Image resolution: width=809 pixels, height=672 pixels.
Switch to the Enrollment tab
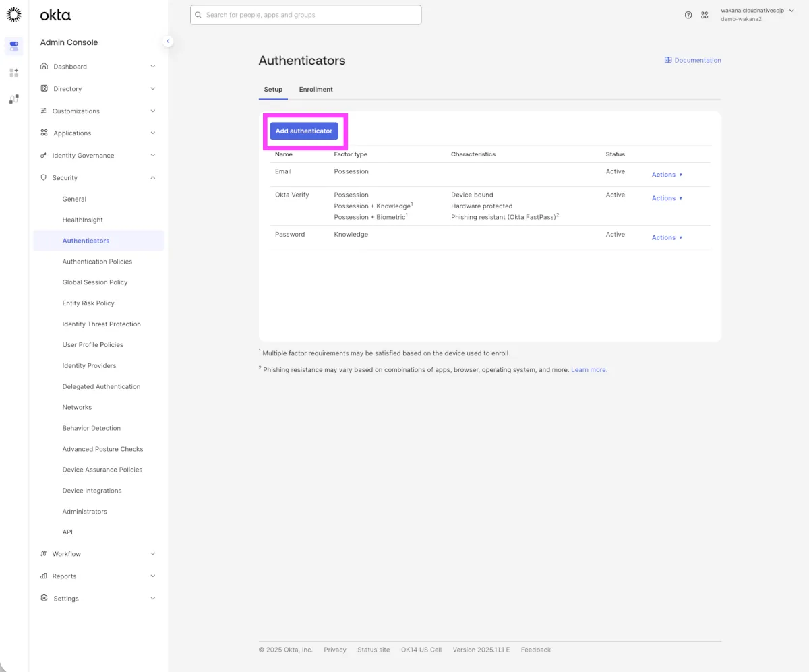[316, 89]
